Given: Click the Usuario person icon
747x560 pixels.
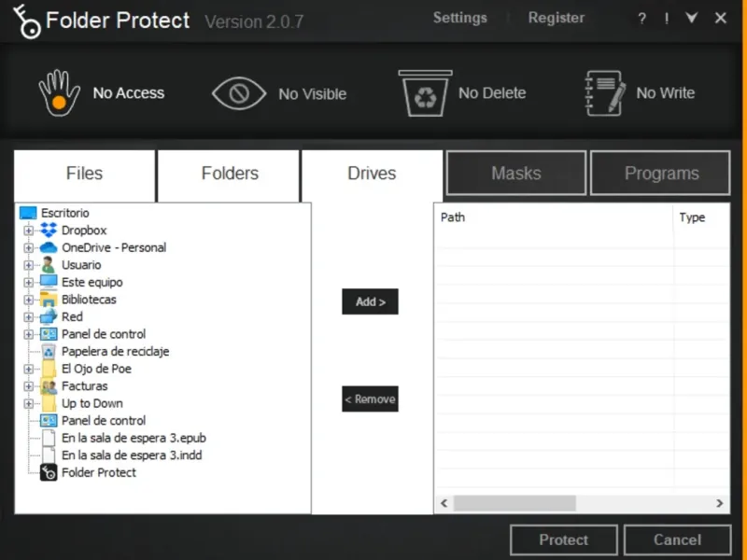Looking at the screenshot, I should point(48,265).
